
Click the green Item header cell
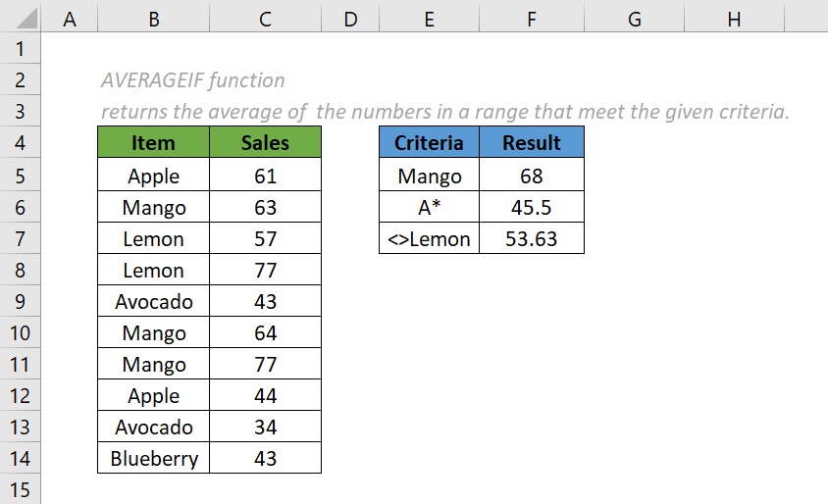point(153,143)
